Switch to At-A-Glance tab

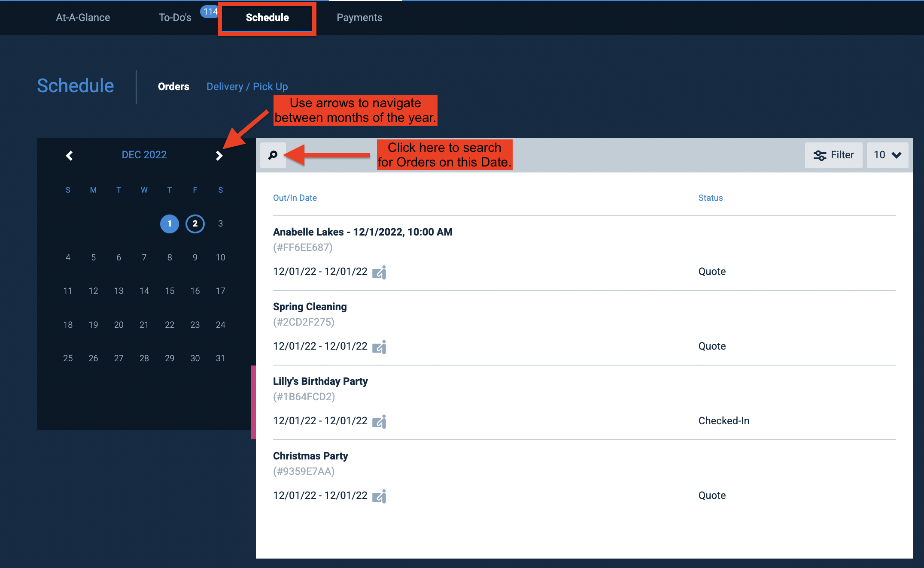point(83,18)
